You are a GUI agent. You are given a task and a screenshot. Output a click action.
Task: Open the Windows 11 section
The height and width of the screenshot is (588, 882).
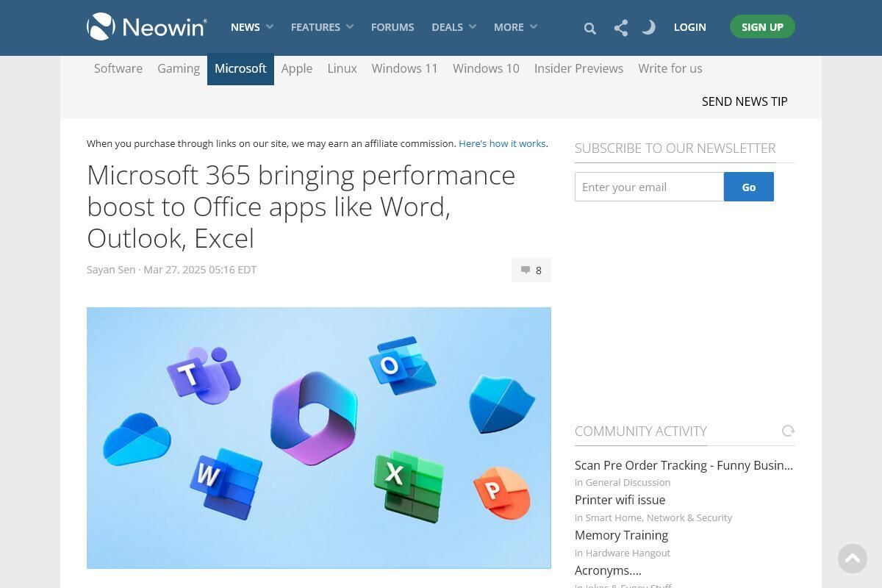click(x=405, y=68)
